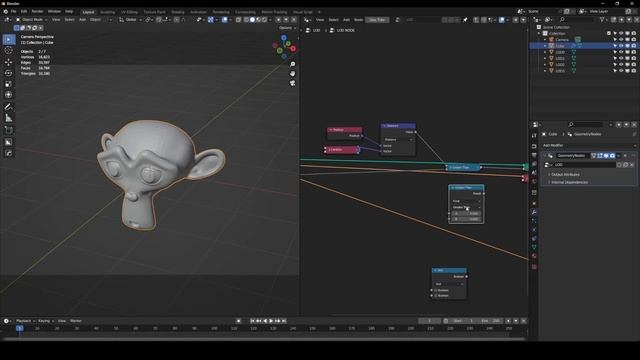This screenshot has height=360, width=640.
Task: Click the timeline Marker menu
Action: pyautogui.click(x=76, y=321)
